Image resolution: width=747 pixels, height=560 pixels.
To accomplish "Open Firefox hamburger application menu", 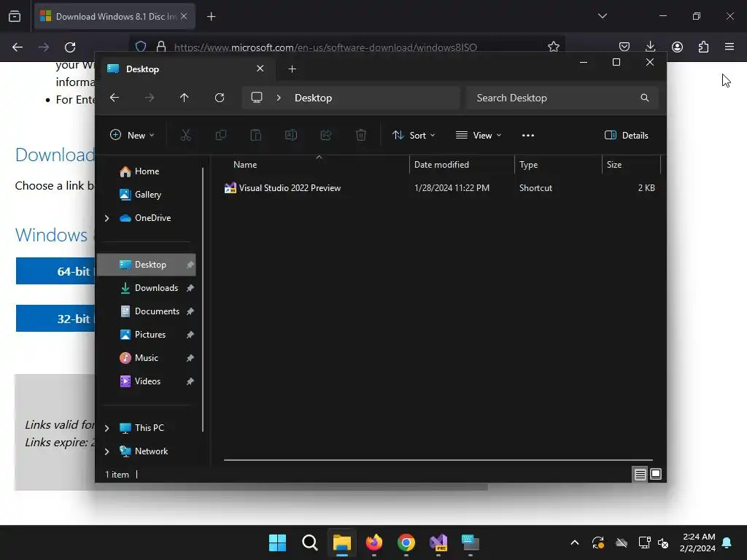I will (729, 47).
